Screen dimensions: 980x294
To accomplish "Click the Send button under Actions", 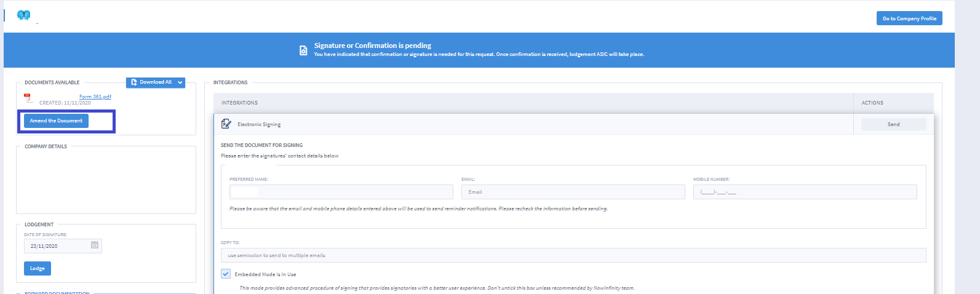I will point(893,124).
